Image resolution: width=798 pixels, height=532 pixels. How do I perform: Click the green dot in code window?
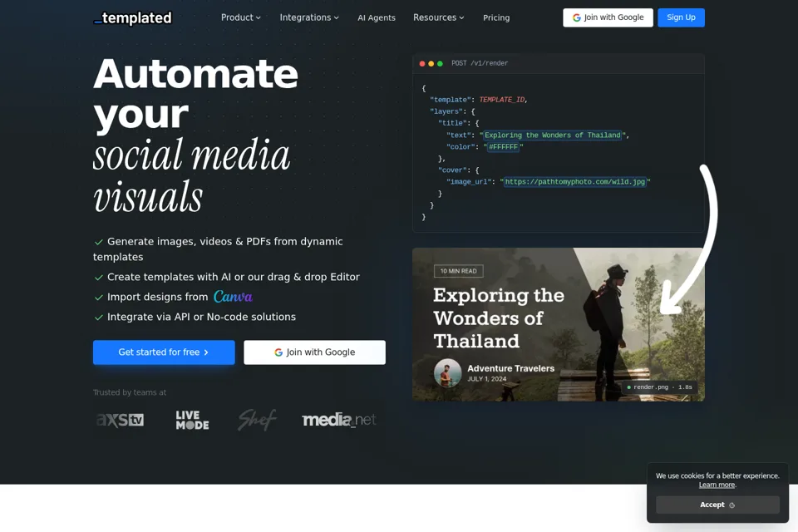click(441, 64)
